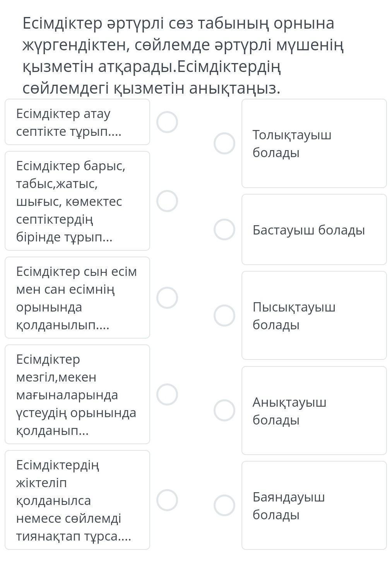Click the 'Есімдіктер атау септікте тұрып' card

pos(77,122)
